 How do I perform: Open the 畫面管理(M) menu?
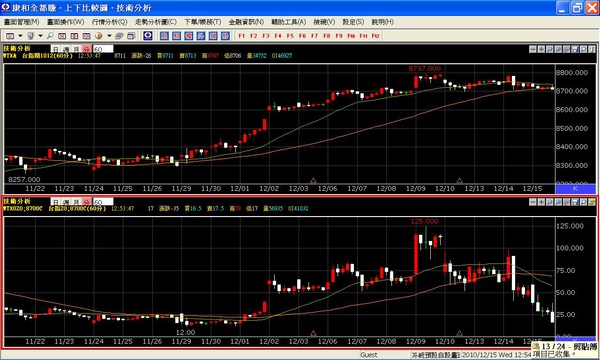[21, 22]
